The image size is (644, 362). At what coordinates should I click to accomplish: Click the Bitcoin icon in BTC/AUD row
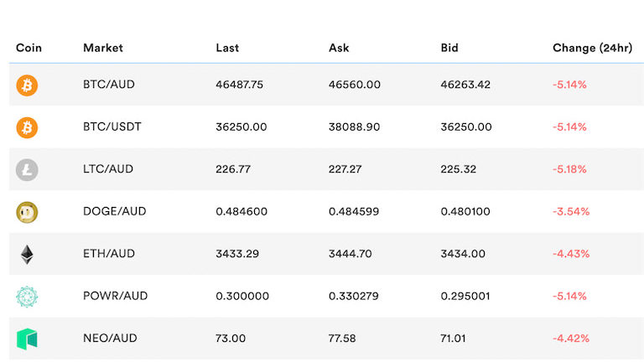click(x=27, y=85)
